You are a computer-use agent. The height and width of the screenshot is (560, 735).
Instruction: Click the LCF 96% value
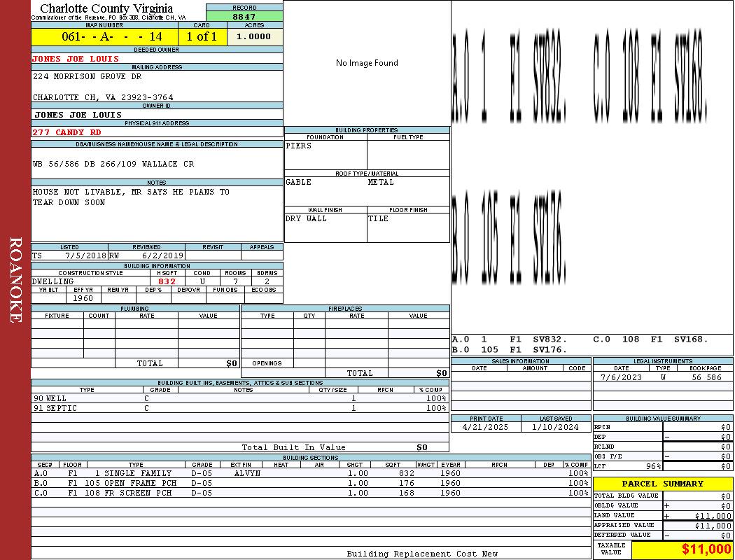[x=653, y=466]
